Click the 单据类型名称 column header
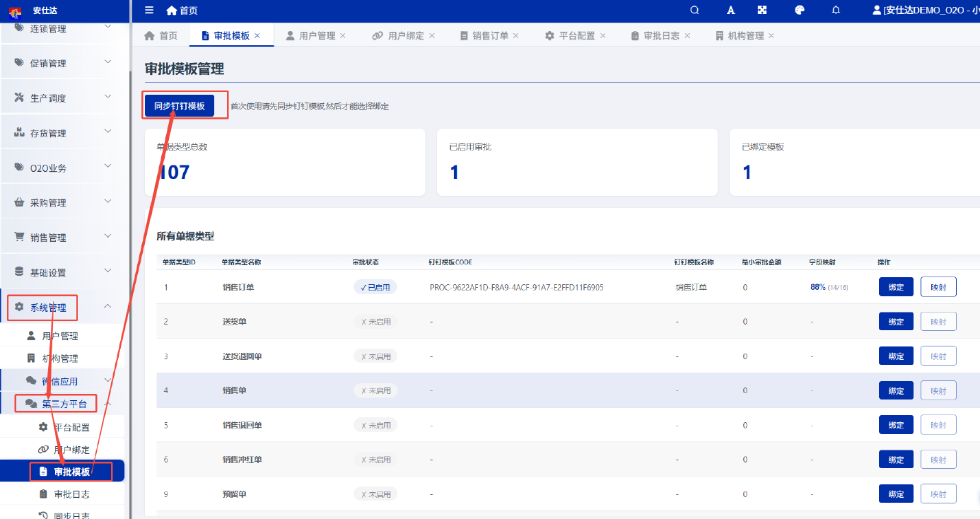Screen dimensions: 980x519 (x=242, y=262)
